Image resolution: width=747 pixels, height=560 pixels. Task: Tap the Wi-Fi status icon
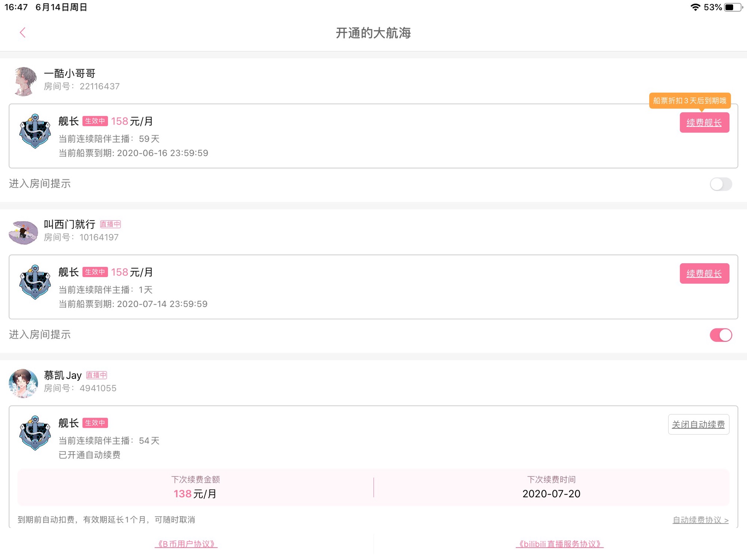coord(695,7)
